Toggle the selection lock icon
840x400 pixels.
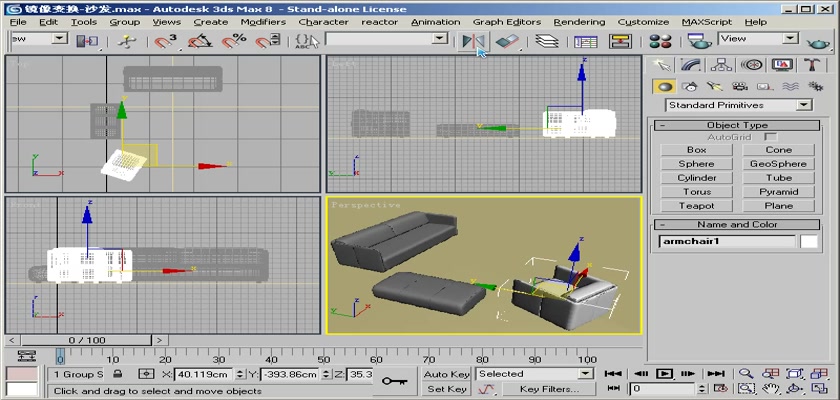[119, 374]
